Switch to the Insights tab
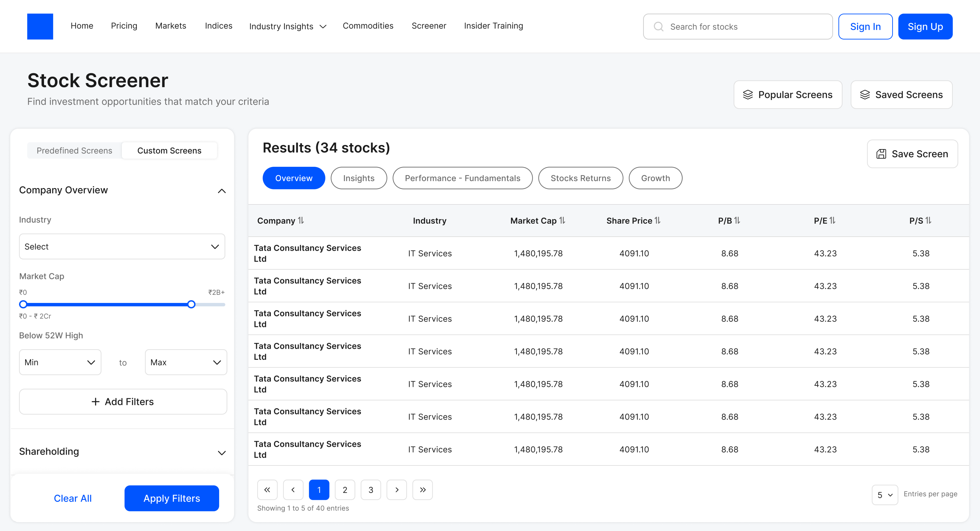The height and width of the screenshot is (531, 980). coord(358,178)
